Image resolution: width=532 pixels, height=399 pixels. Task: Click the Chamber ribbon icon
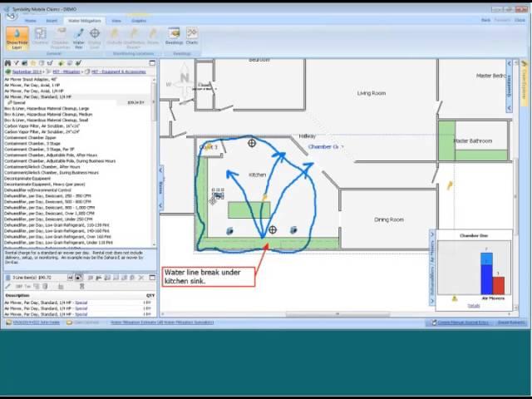point(41,36)
